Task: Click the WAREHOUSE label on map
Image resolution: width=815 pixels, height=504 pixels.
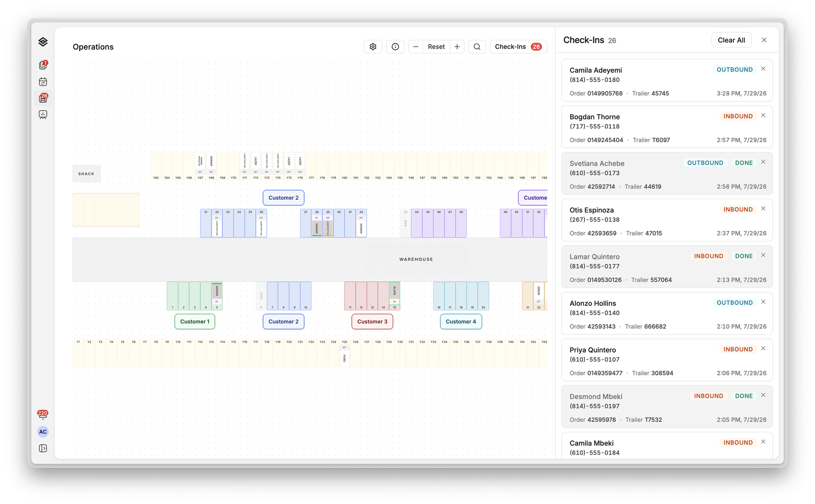Action: (416, 259)
